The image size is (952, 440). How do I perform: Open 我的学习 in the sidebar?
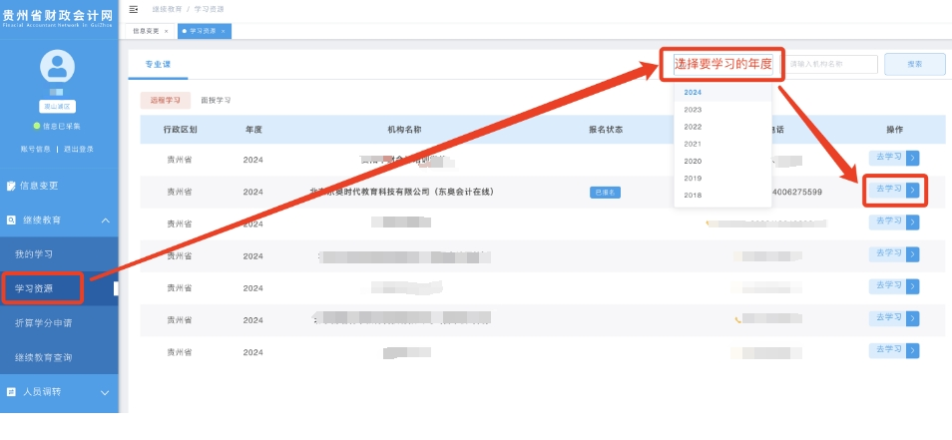[x=34, y=254]
